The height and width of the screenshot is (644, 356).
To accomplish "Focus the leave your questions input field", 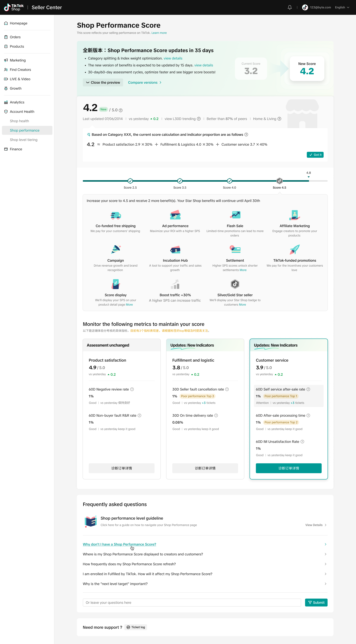I will 192,603.
